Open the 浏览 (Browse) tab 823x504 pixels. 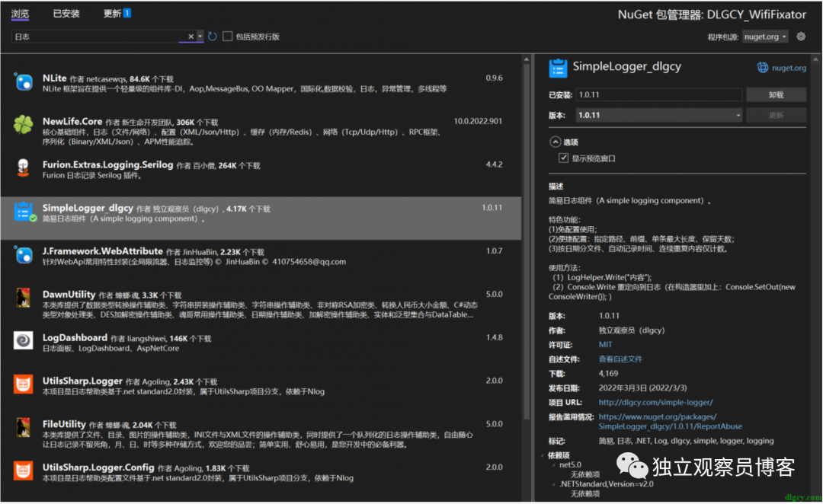click(x=20, y=14)
